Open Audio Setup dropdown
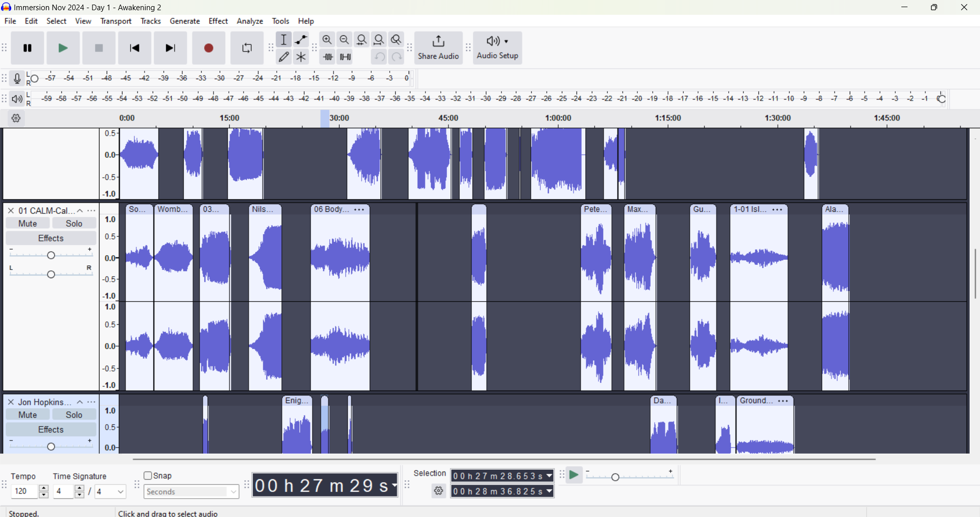This screenshot has width=980, height=517. pyautogui.click(x=498, y=48)
